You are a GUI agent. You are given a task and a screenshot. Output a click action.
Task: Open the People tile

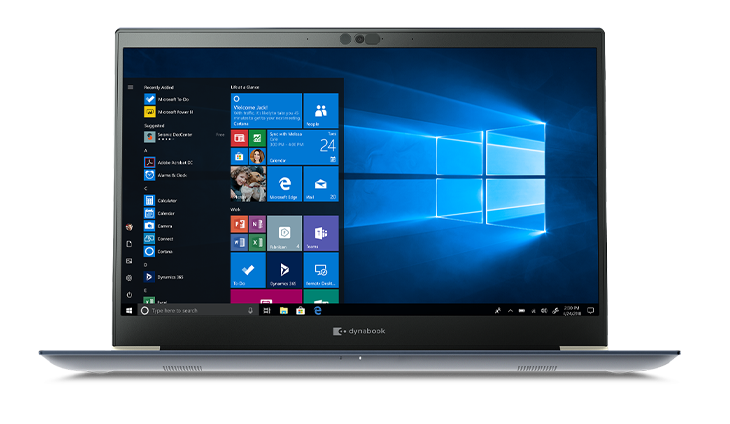point(321,110)
